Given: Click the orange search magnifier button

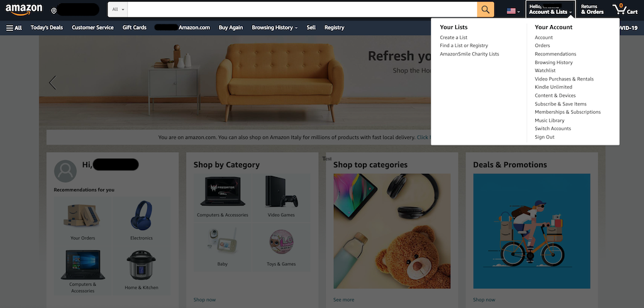Looking at the screenshot, I should (x=486, y=9).
